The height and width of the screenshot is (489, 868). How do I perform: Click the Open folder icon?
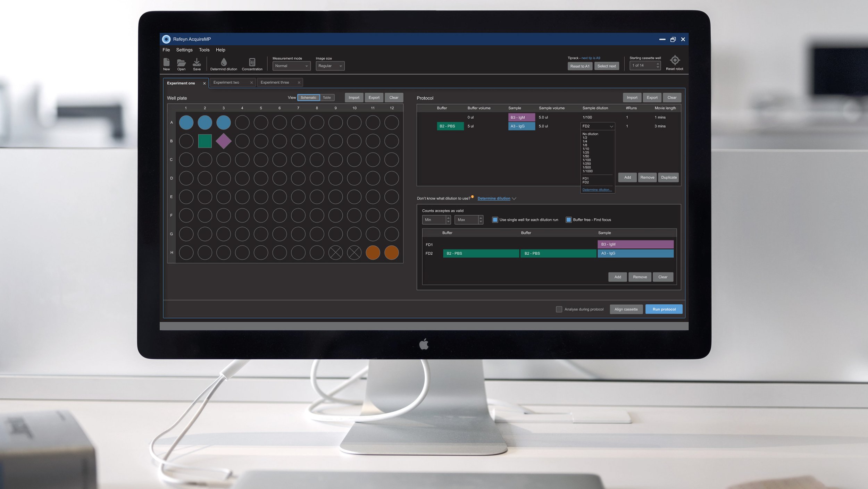tap(181, 63)
